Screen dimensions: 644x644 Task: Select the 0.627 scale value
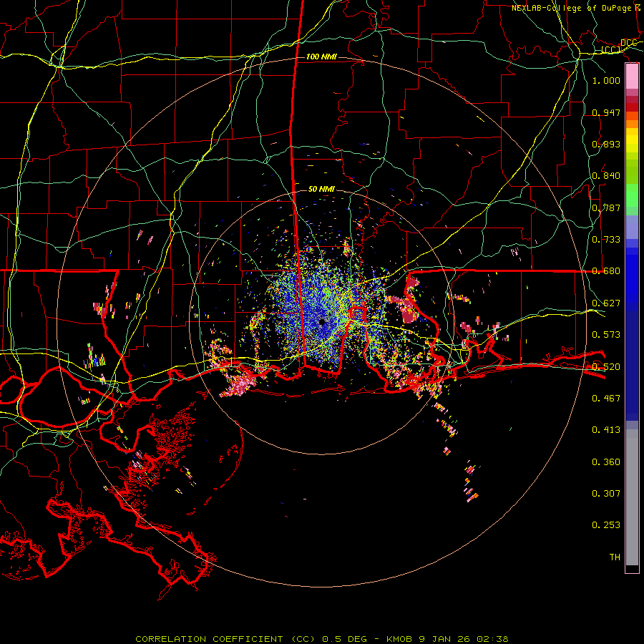606,303
